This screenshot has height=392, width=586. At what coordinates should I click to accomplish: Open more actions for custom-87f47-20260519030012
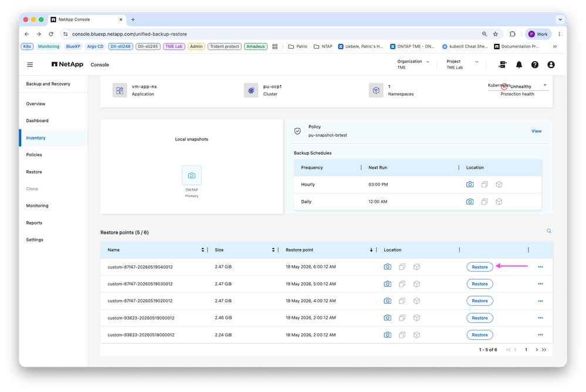tap(540, 284)
